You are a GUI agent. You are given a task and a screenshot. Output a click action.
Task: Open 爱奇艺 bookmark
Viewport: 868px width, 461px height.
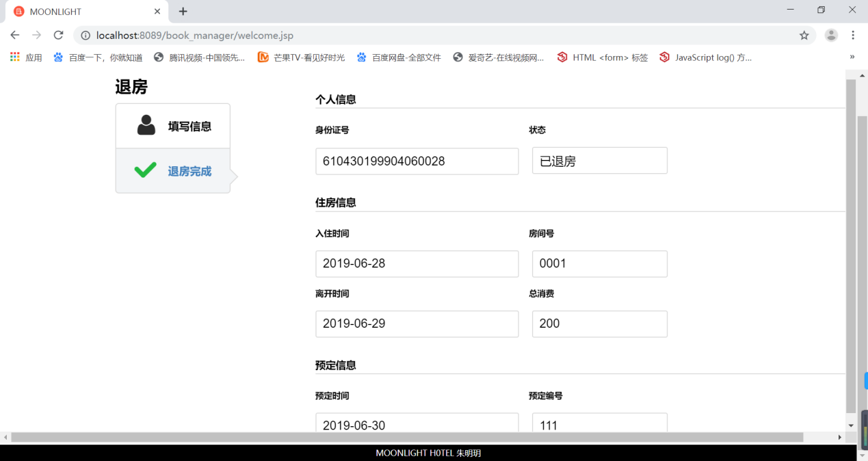[499, 57]
